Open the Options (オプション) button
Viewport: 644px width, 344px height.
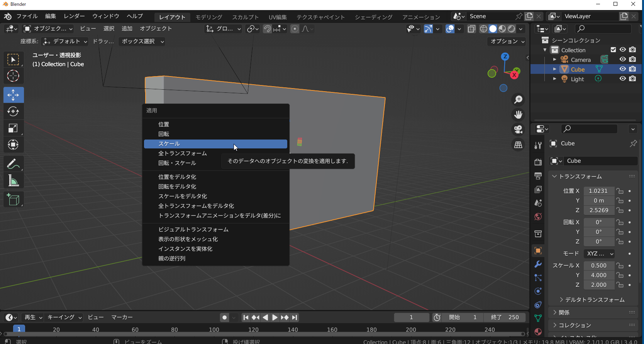[507, 41]
